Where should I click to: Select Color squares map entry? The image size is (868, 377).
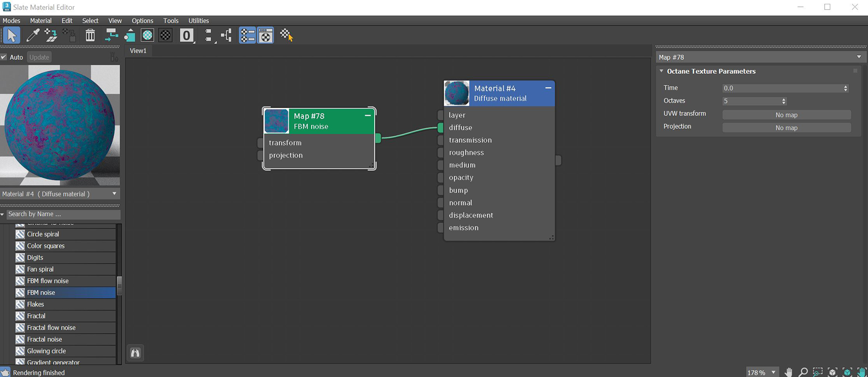(65, 246)
